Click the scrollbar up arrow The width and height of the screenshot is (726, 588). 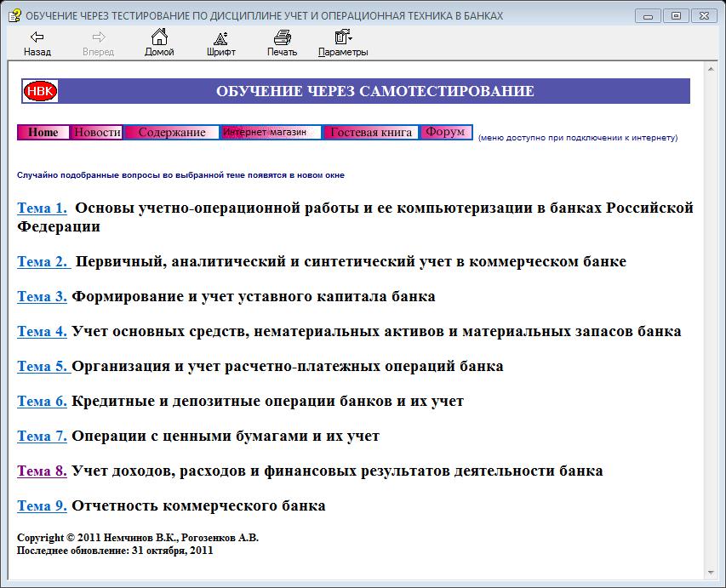point(711,69)
